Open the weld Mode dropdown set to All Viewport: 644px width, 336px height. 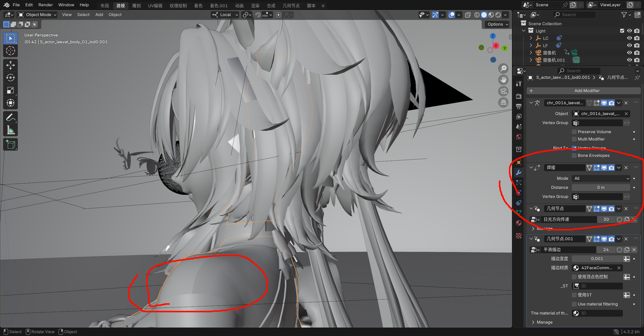601,178
